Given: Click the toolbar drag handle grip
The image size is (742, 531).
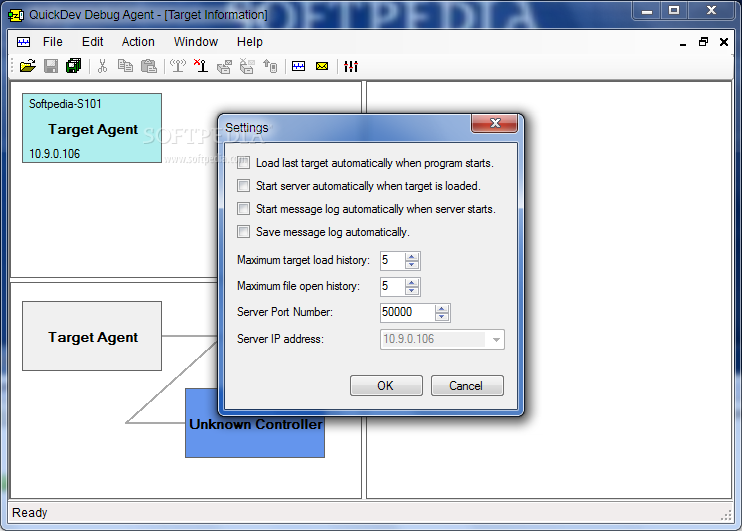Looking at the screenshot, I should coord(13,66).
